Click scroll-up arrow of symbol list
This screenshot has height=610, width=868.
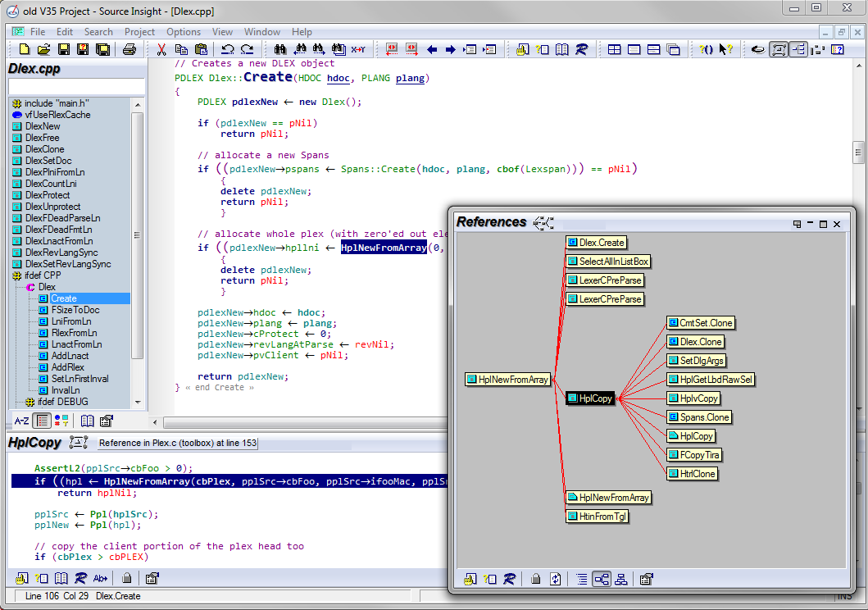click(x=138, y=105)
